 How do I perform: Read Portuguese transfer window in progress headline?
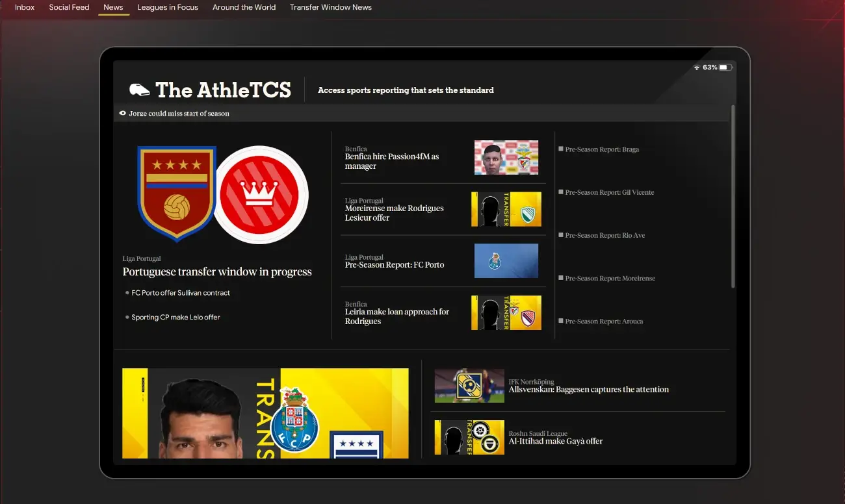pyautogui.click(x=217, y=271)
